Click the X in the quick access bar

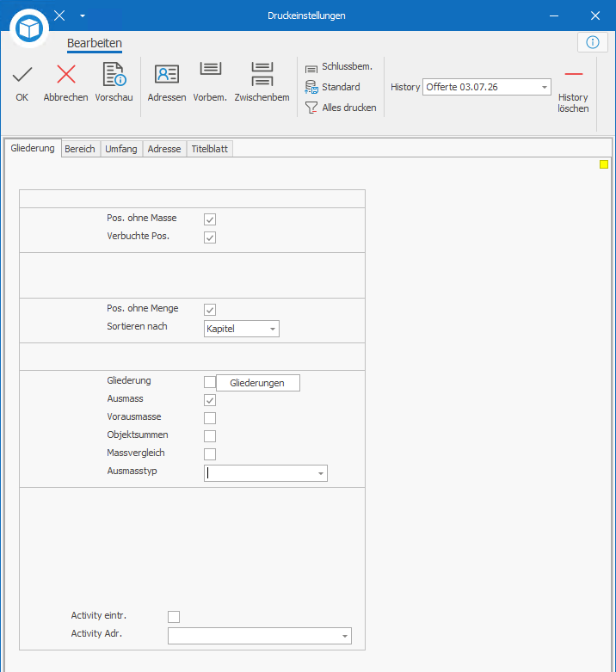59,15
